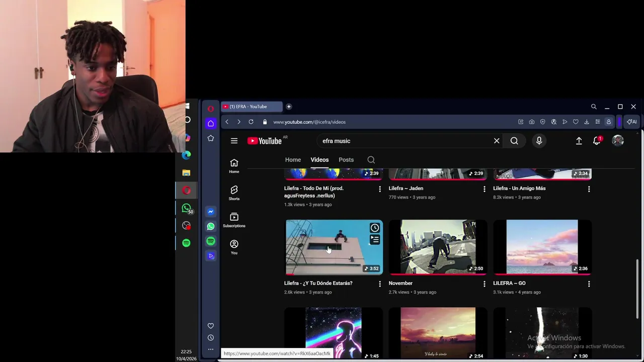644x362 pixels.
Task: Start voice search with microphone
Action: 539,141
